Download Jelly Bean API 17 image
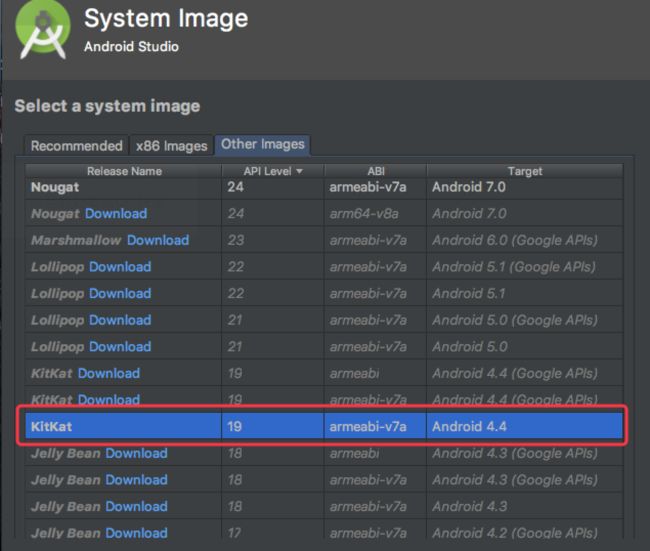Image resolution: width=650 pixels, height=551 pixels. [x=136, y=533]
